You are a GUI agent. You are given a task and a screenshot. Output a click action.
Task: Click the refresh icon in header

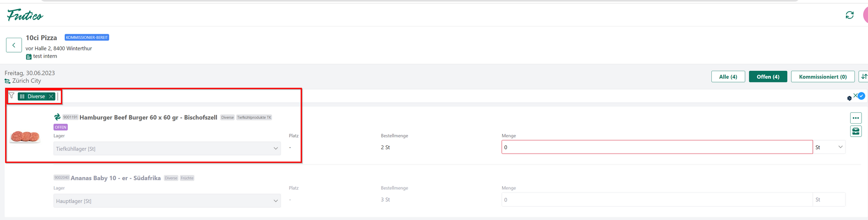tap(849, 15)
